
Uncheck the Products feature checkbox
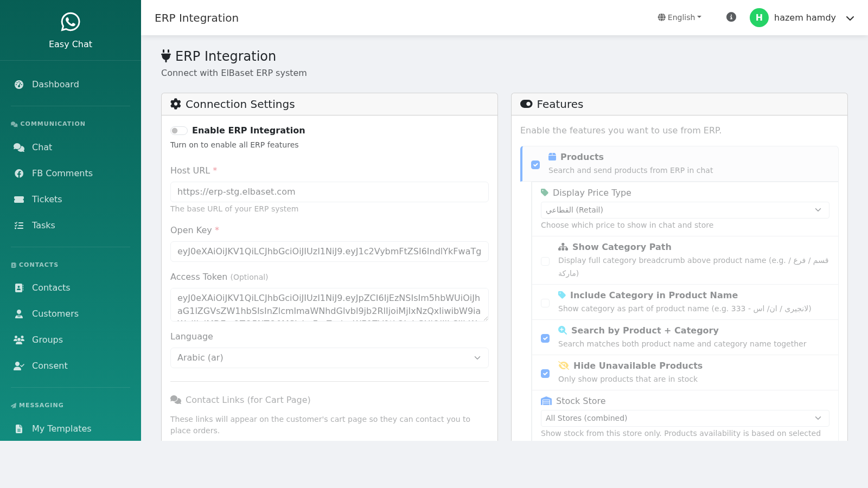(535, 164)
